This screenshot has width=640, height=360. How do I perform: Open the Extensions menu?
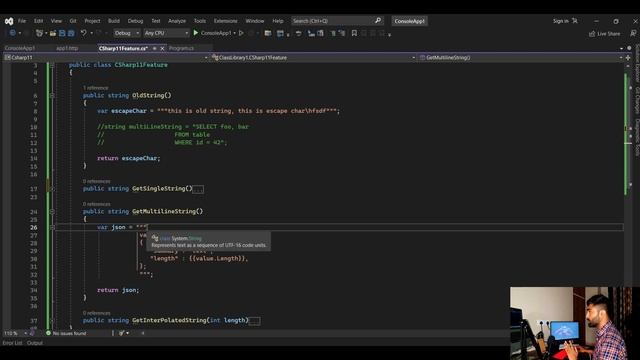click(226, 21)
